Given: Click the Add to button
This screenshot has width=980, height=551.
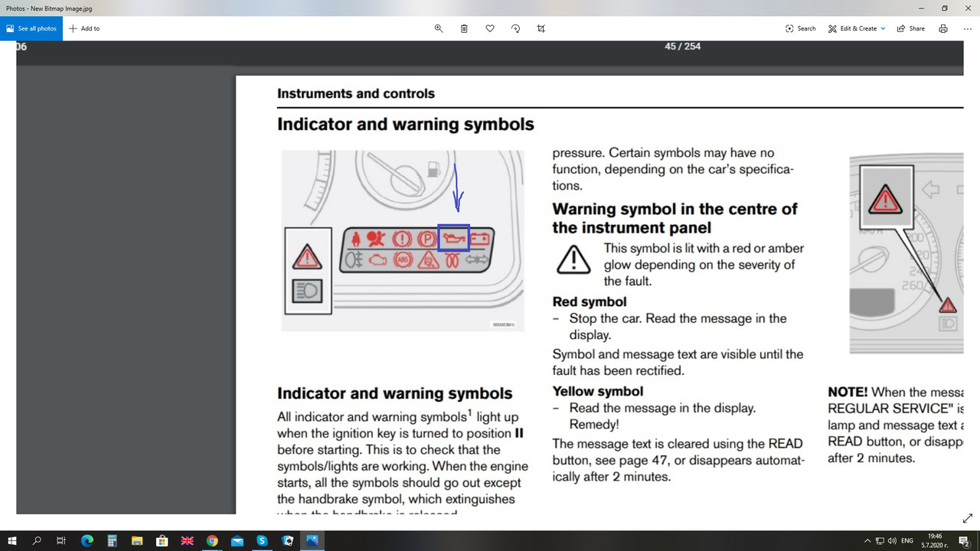Looking at the screenshot, I should pyautogui.click(x=84, y=28).
